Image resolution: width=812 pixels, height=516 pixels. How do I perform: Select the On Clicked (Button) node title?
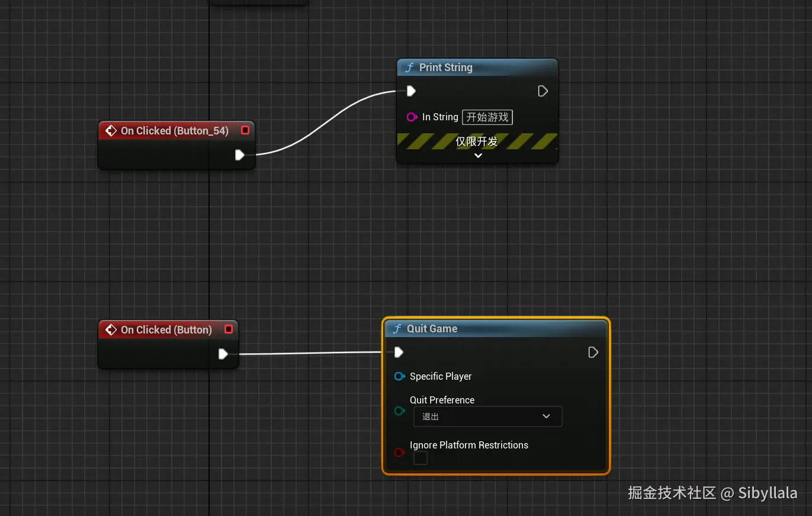coord(166,330)
